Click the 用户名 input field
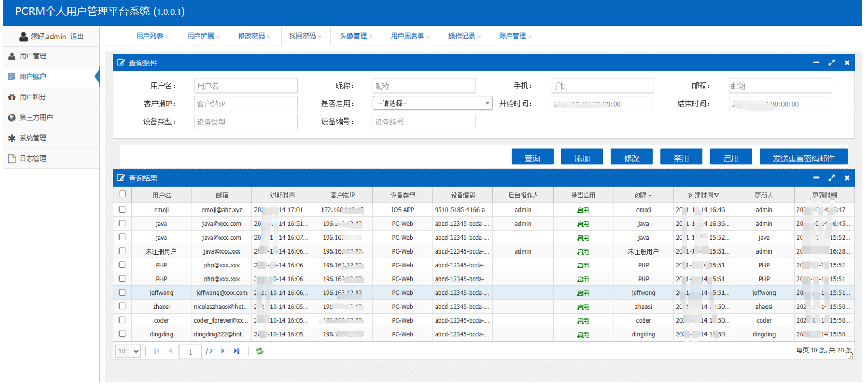Screen dimensions: 868x388 (x=246, y=86)
